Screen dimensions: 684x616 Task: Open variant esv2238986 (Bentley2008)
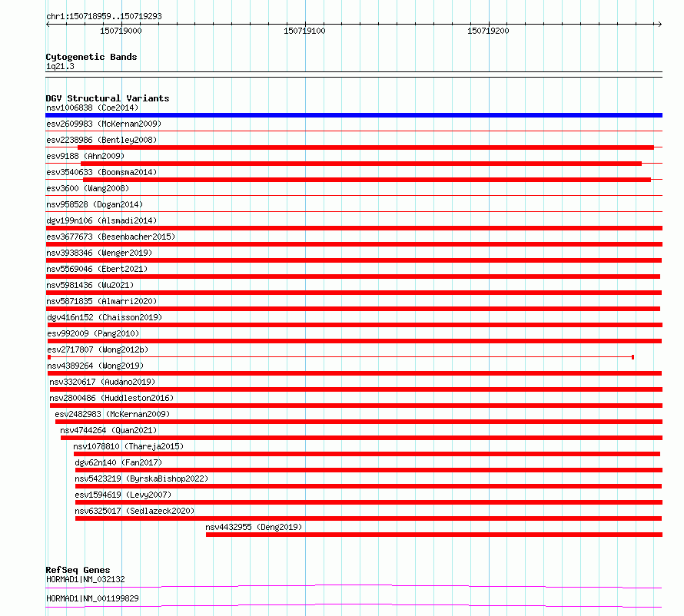(x=101, y=140)
